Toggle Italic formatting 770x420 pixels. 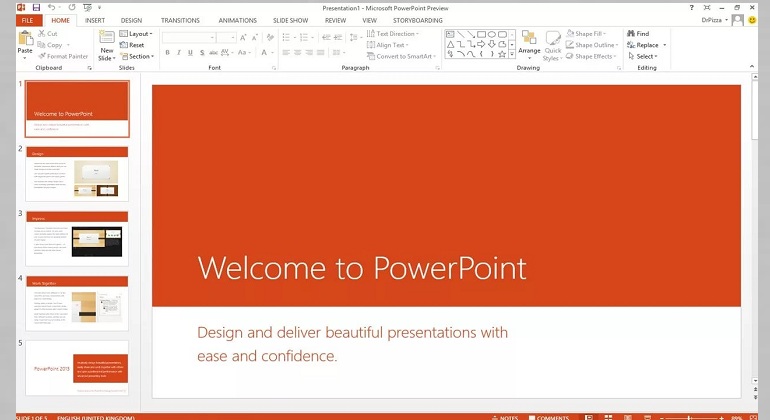coord(179,52)
